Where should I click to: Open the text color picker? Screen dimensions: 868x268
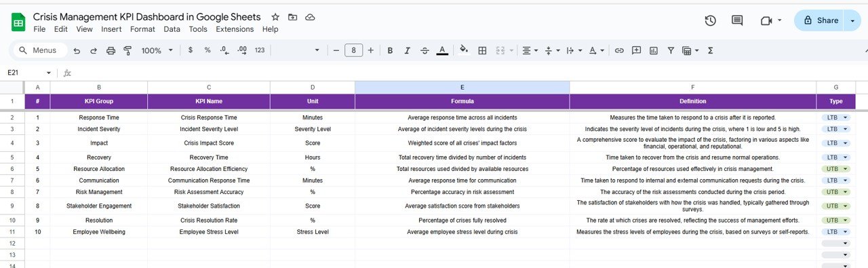tap(442, 50)
